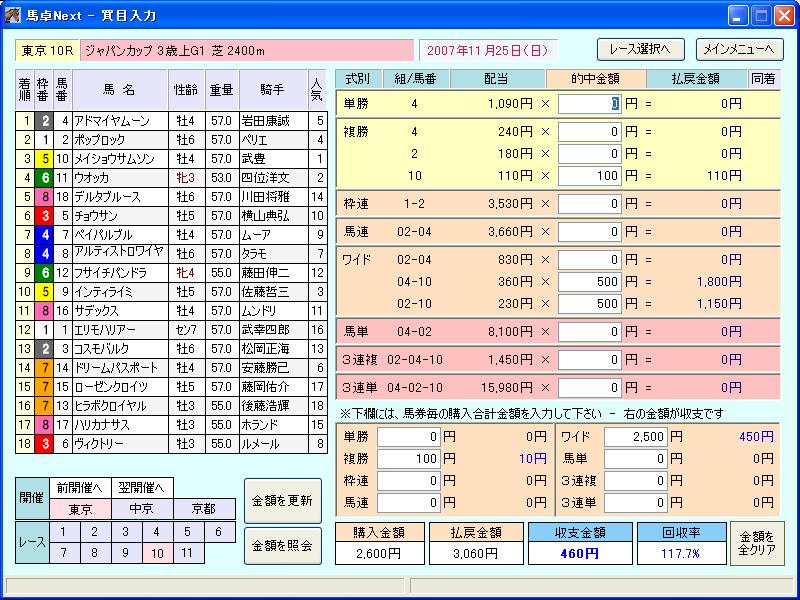Open the レース選択へ race selection screen
Screen dimensions: 800x600
pos(640,49)
